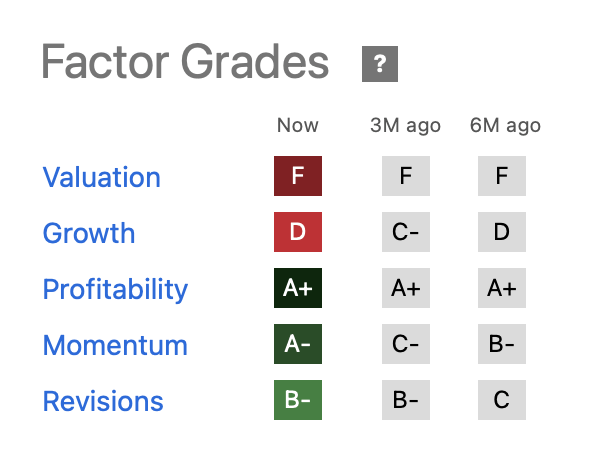Click the question mark help icon
The image size is (592, 466).
379,64
